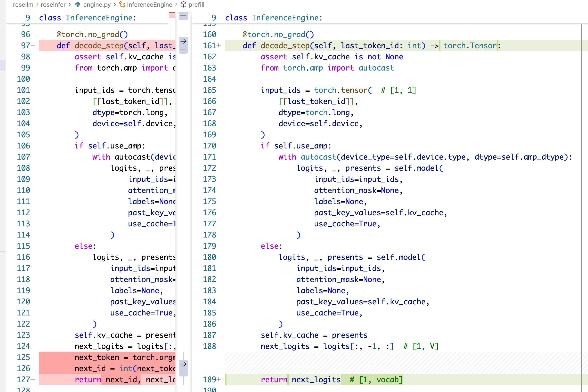Expand the engine.py breadcrumb item
588x392 pixels.
[97, 4]
